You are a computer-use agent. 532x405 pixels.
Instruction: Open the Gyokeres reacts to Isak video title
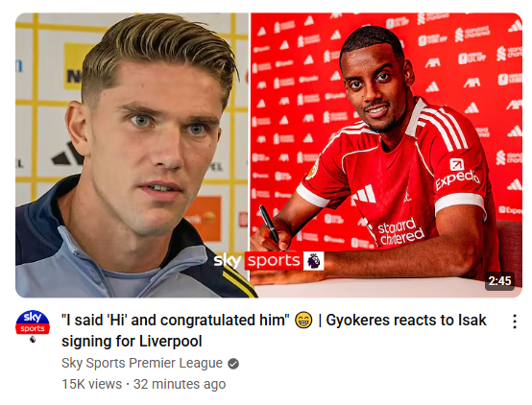(274, 330)
